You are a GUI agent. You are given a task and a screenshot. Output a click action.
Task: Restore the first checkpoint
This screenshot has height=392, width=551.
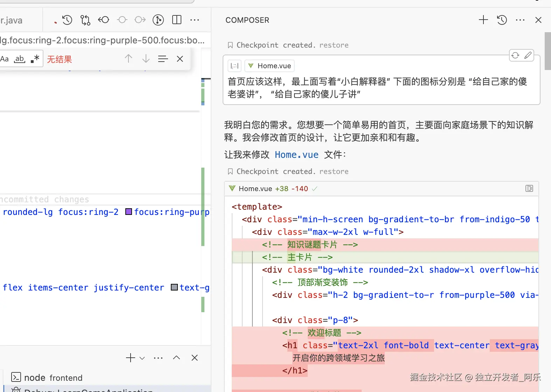(334, 45)
